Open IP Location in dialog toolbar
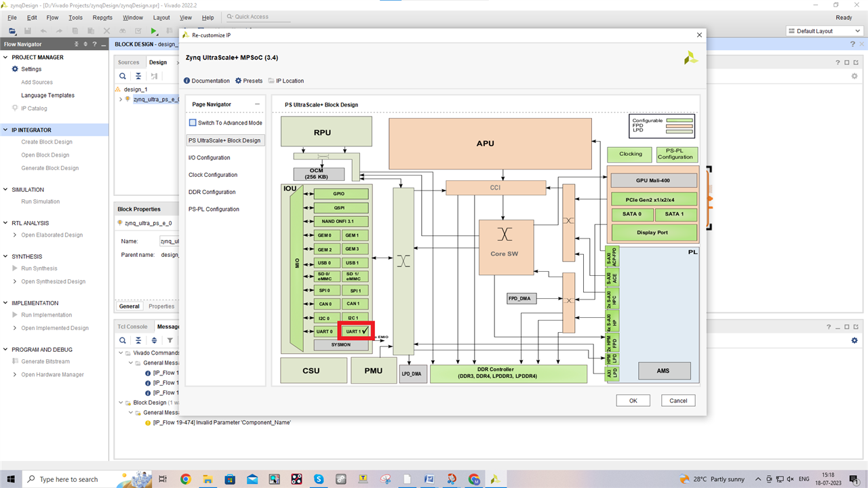This screenshot has width=868, height=488. pyautogui.click(x=285, y=81)
